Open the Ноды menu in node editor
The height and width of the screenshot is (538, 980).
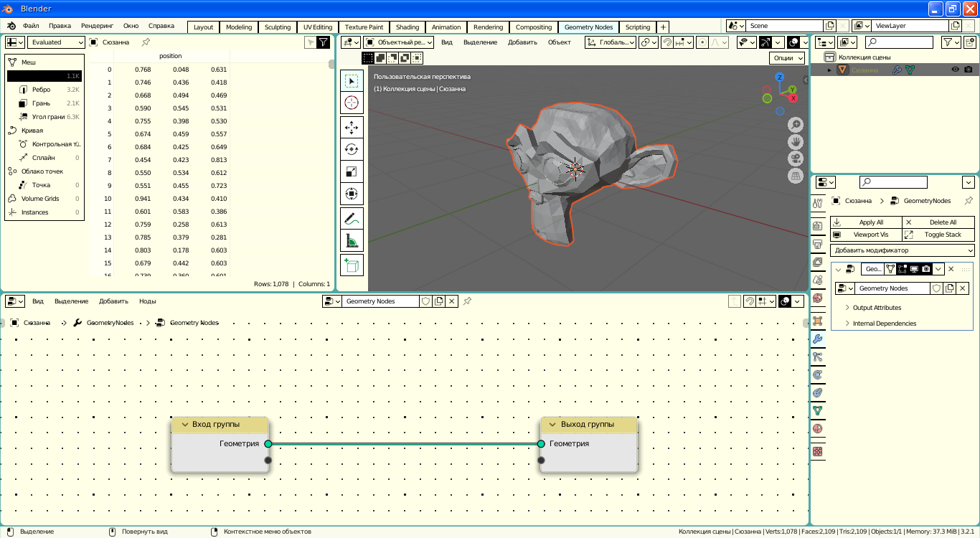(x=148, y=301)
